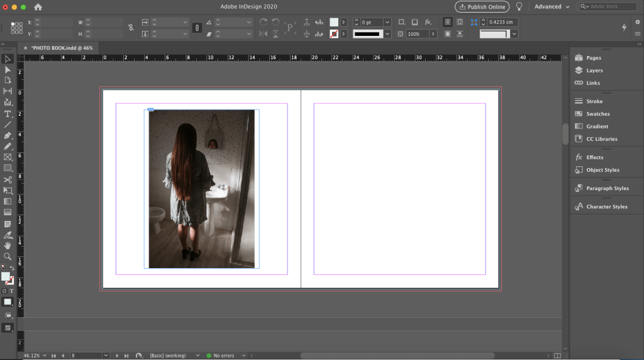644x360 pixels.
Task: Open the stroke weight dropdown
Action: coord(387,22)
